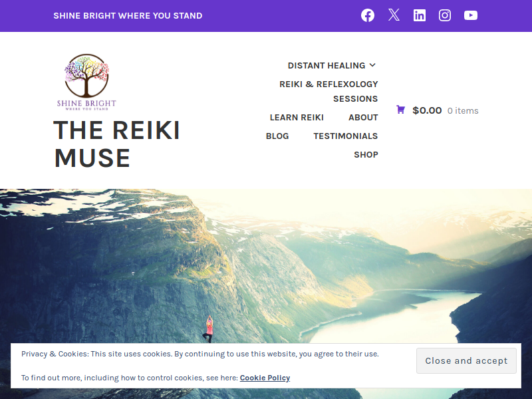
Task: Click The Reiki Muse site title
Action: pyautogui.click(x=117, y=144)
